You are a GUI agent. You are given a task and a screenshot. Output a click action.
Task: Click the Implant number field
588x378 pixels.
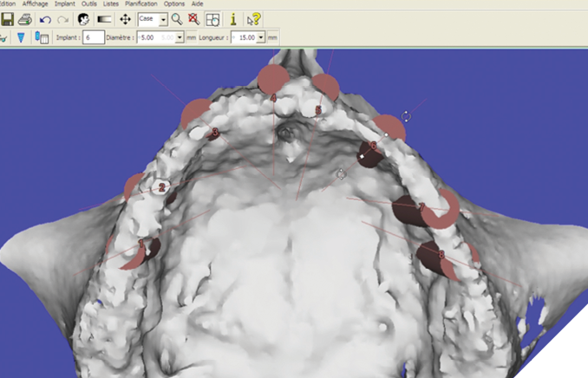click(93, 37)
